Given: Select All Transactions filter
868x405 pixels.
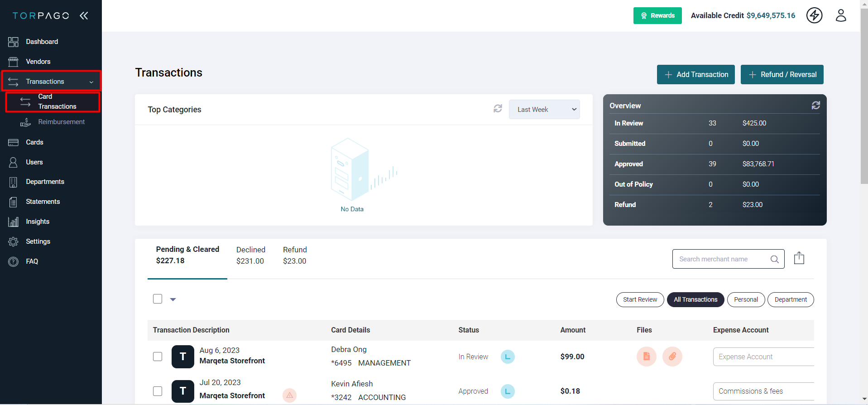Looking at the screenshot, I should click(x=695, y=300).
